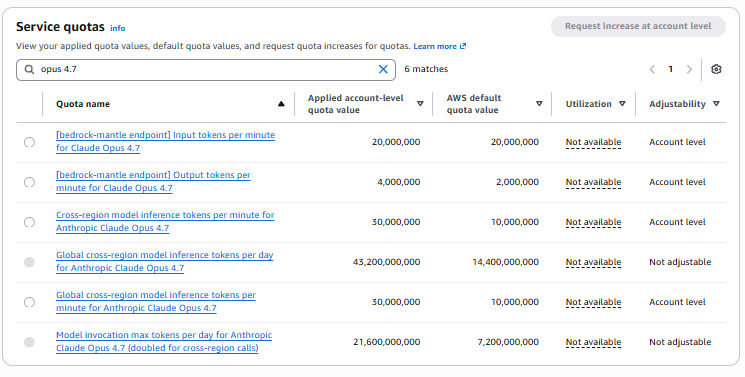Click Not available for Output tokens row
Image resolution: width=745 pixels, height=377 pixels.
593,182
